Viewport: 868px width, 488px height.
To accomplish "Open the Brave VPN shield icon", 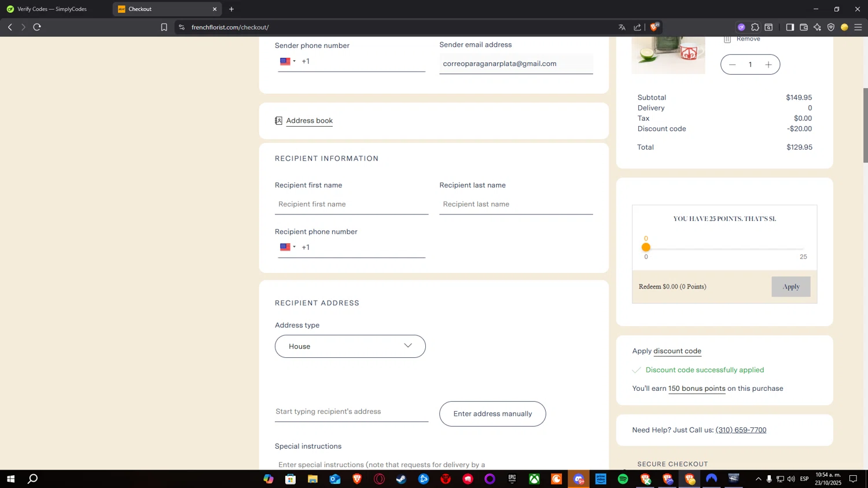I will (831, 27).
